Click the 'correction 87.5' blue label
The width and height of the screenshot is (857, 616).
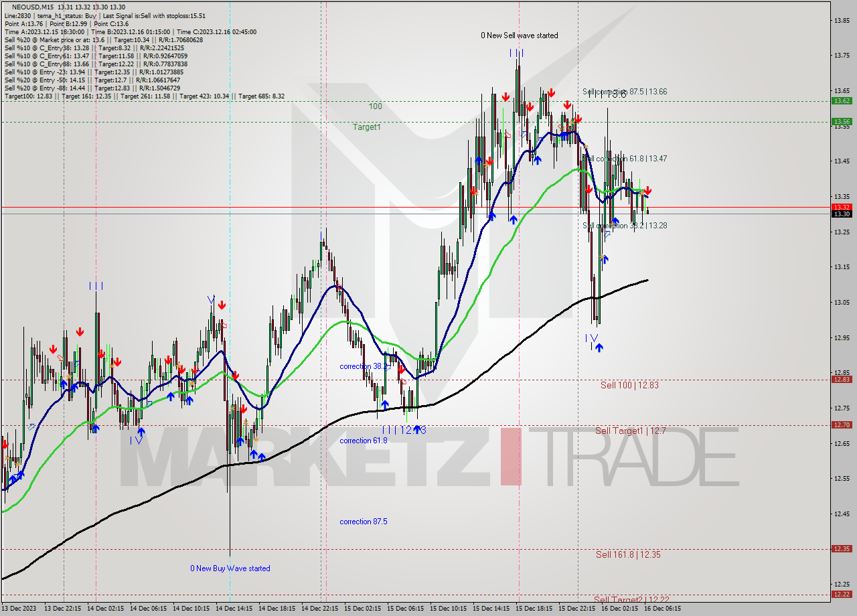364,522
